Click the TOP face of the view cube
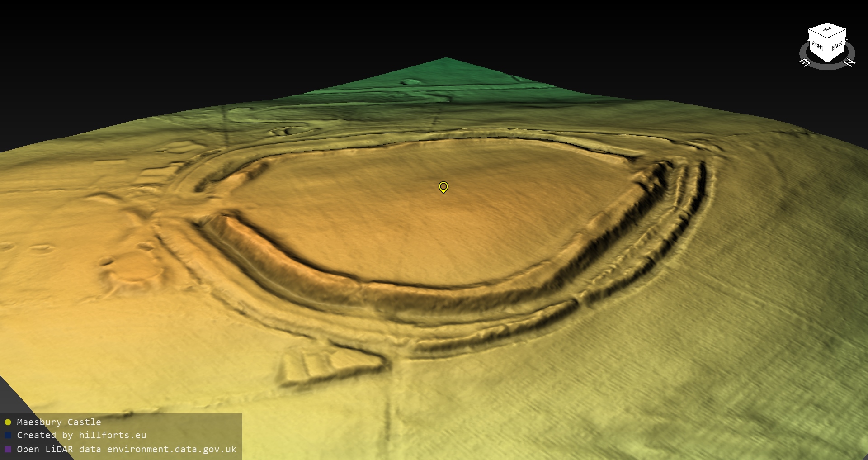This screenshot has width=868, height=460. [x=827, y=30]
